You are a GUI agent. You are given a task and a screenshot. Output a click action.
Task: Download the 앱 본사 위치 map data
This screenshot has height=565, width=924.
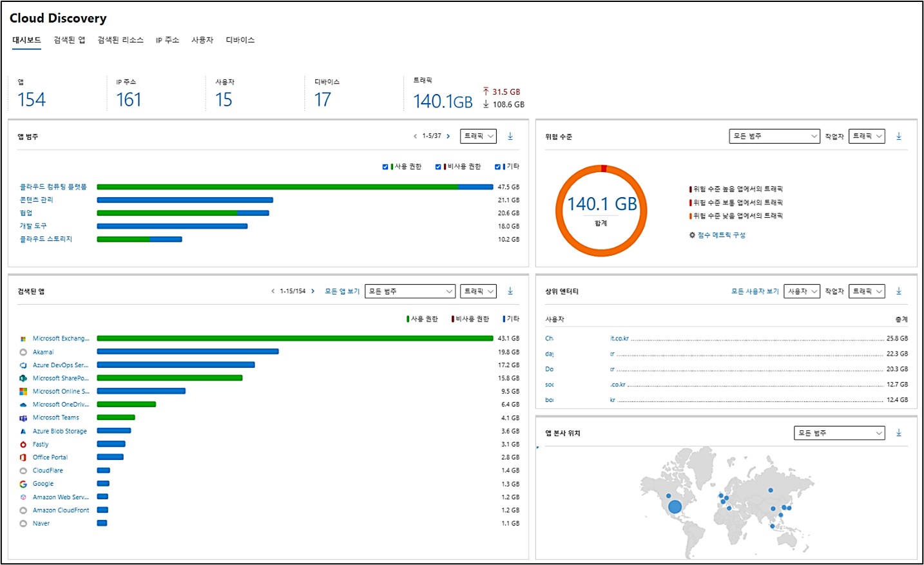pos(899,433)
